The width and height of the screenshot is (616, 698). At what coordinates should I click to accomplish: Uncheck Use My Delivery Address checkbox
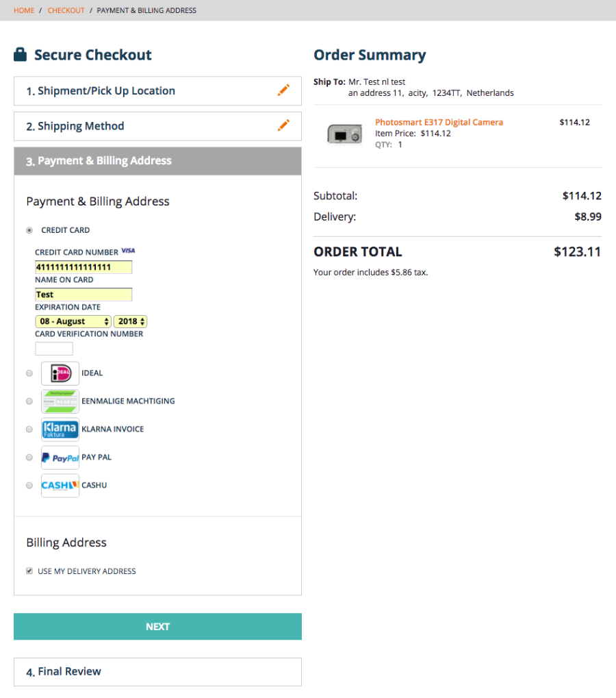point(29,571)
